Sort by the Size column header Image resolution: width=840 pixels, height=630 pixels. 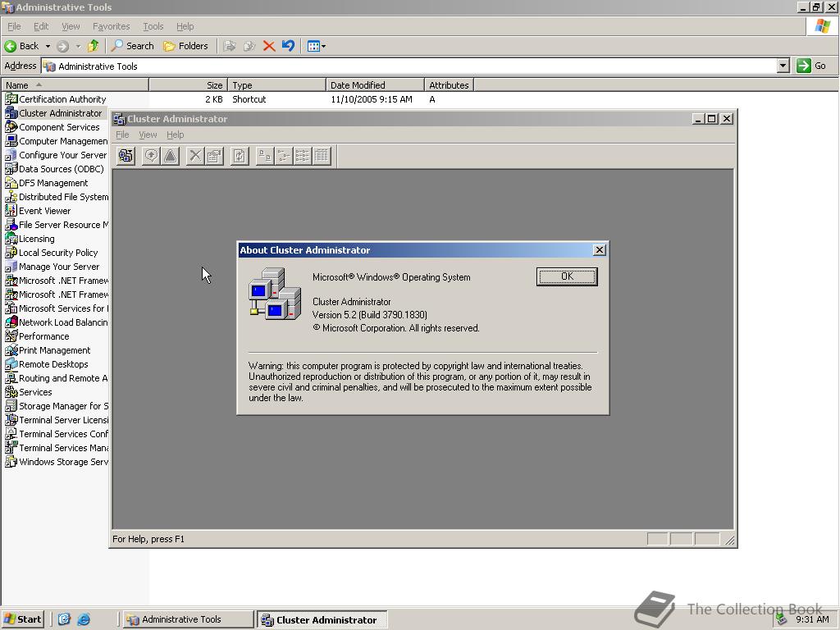point(189,84)
